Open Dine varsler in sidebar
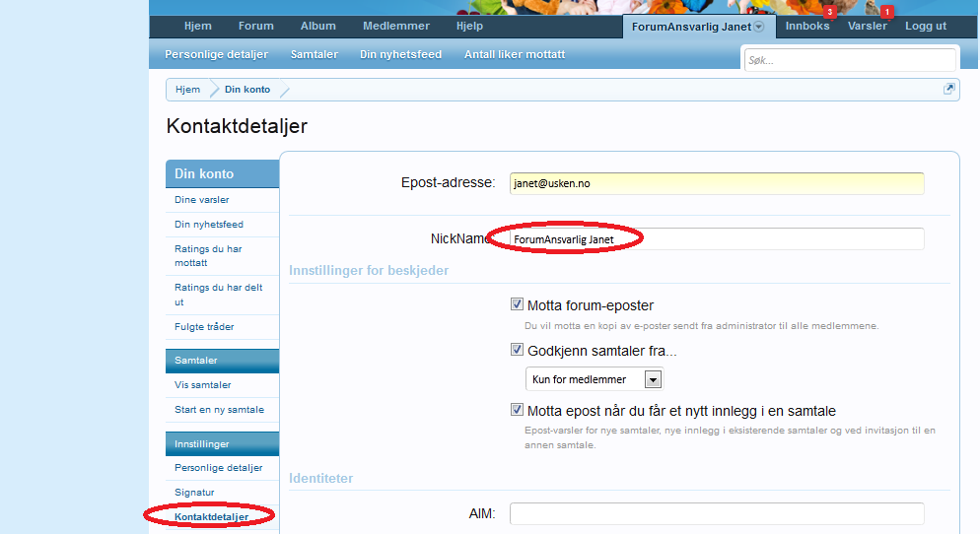980x534 pixels. (202, 200)
